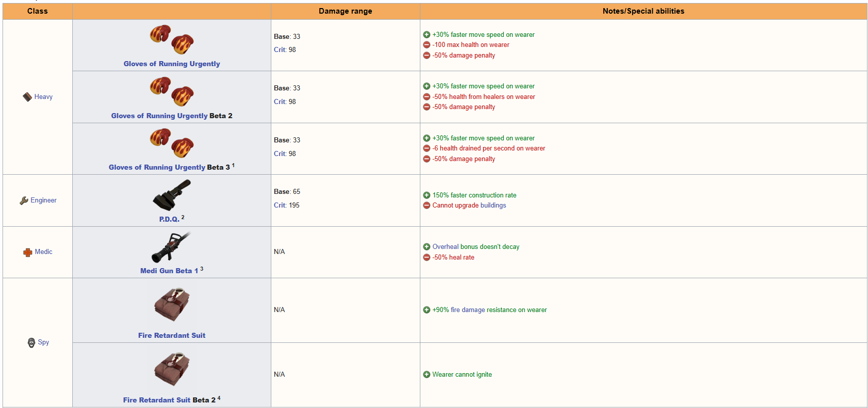Select the 150% faster construction rate note
Screen dimensions: 868x408
click(x=474, y=195)
